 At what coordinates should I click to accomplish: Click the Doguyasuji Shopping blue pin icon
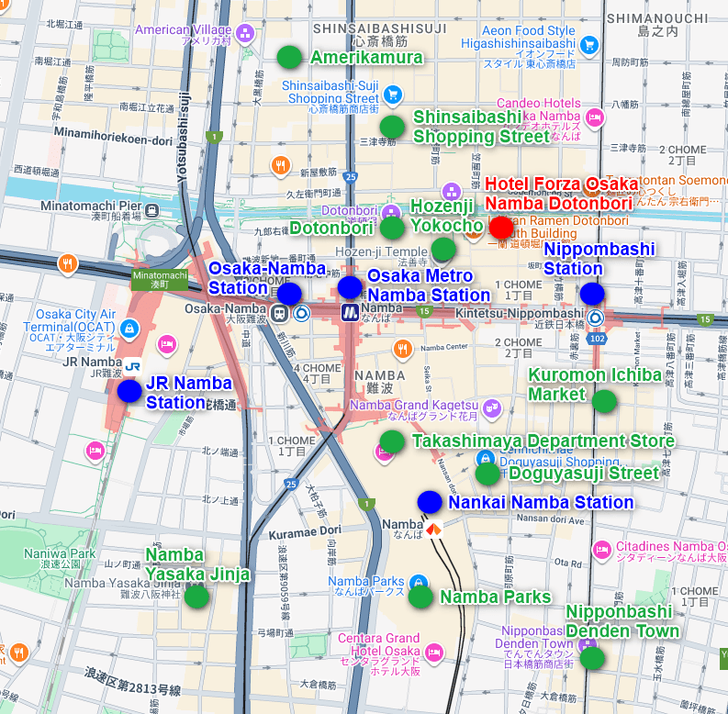485,458
